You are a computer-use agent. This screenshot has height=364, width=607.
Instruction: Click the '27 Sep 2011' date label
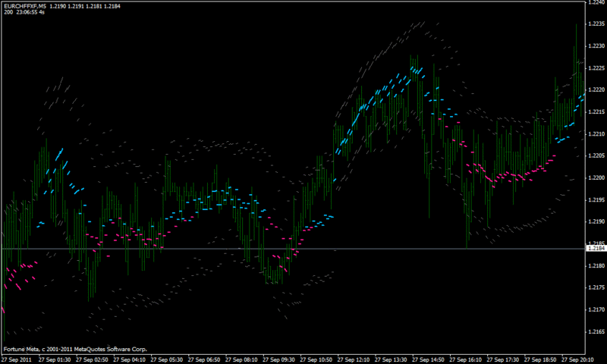(17, 359)
